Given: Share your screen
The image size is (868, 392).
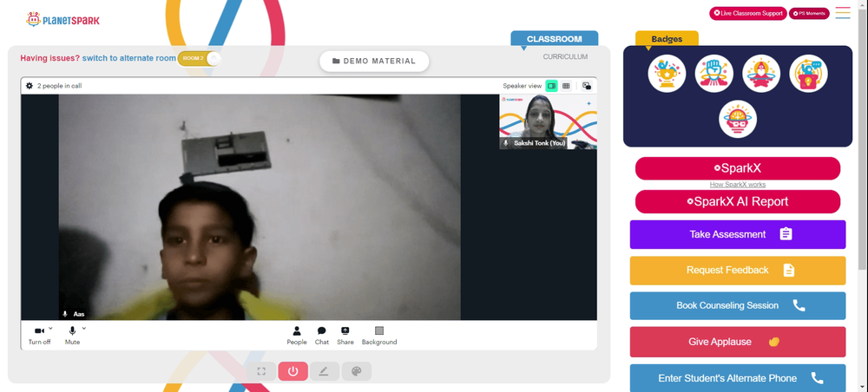Looking at the screenshot, I should tap(345, 335).
